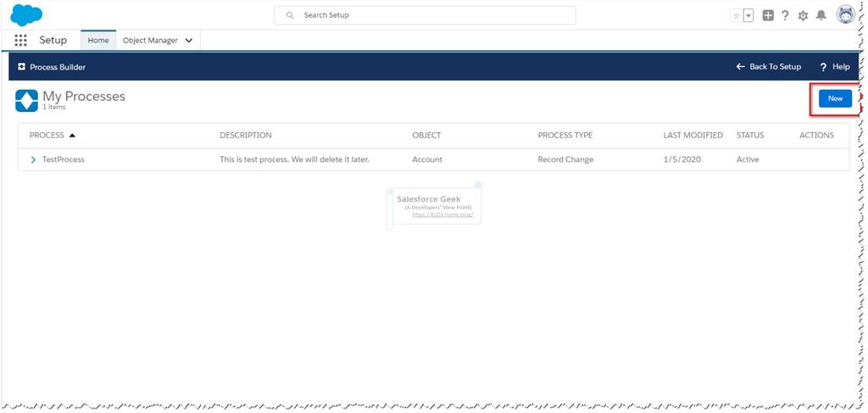Image resolution: width=868 pixels, height=413 pixels.
Task: Click the Salesforce cloud logo
Action: click(x=26, y=15)
